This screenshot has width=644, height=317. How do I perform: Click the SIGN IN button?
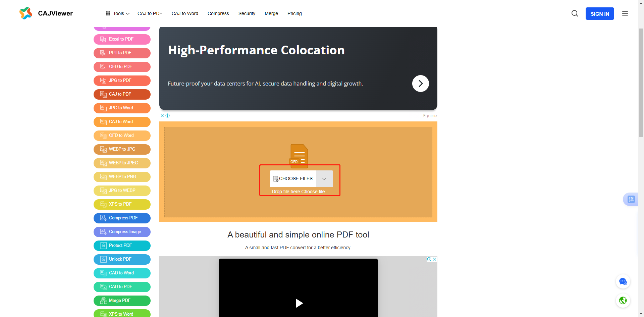coord(600,14)
